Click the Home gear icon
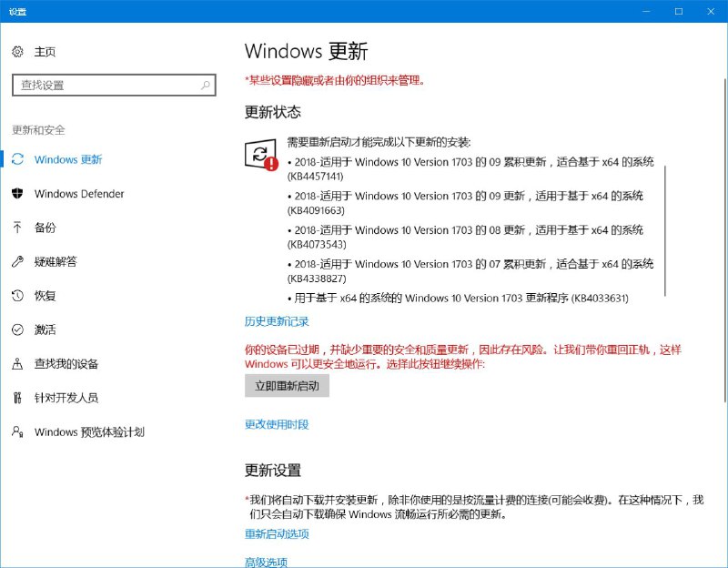Image resolution: width=728 pixels, height=568 pixels. pos(17,52)
